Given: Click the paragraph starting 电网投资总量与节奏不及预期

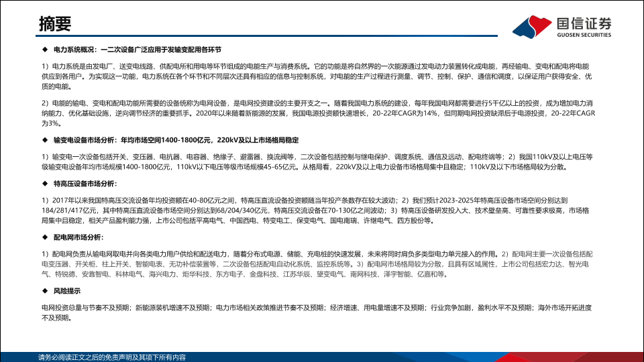Looking at the screenshot, I should coord(315,312).
